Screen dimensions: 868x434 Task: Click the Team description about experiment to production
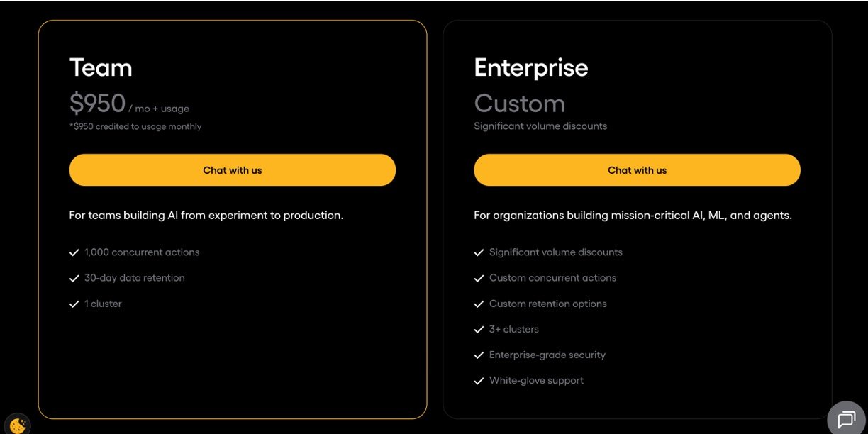206,215
